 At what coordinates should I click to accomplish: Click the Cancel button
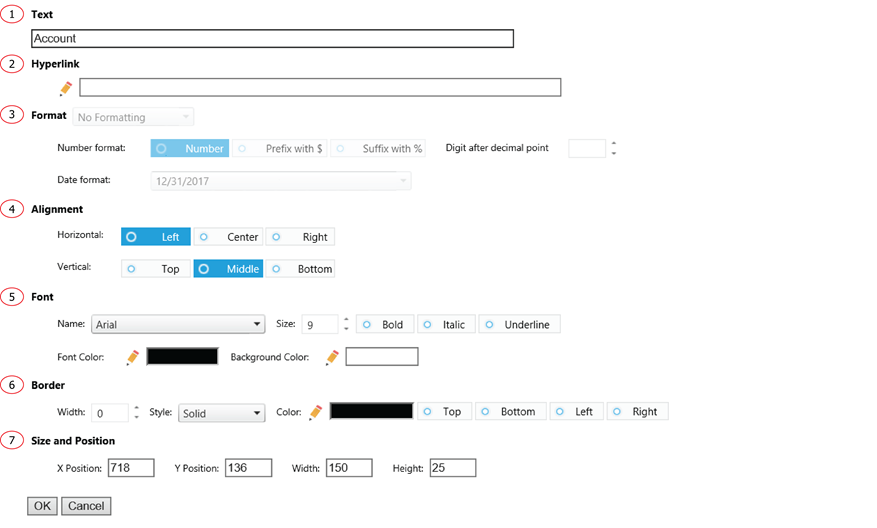86,506
